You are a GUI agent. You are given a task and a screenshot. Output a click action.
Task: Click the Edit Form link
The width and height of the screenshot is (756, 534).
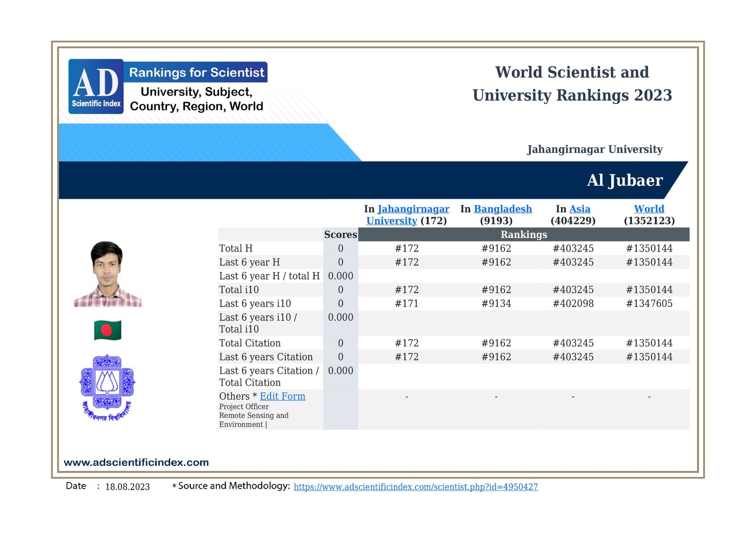click(283, 396)
